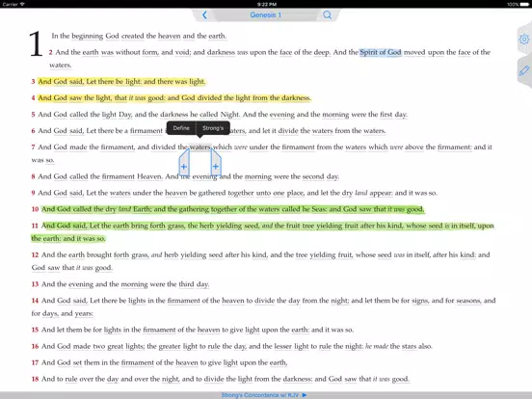
Task: Choose Define in the popup menu
Action: 181,128
